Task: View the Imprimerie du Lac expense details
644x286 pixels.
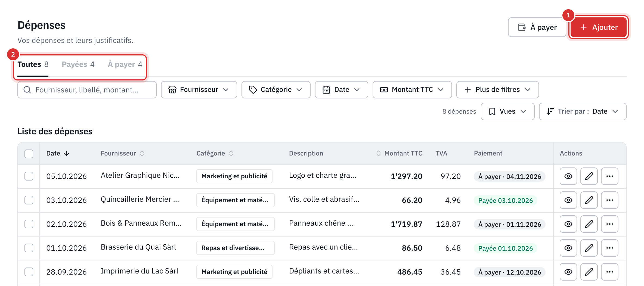Action: point(568,272)
